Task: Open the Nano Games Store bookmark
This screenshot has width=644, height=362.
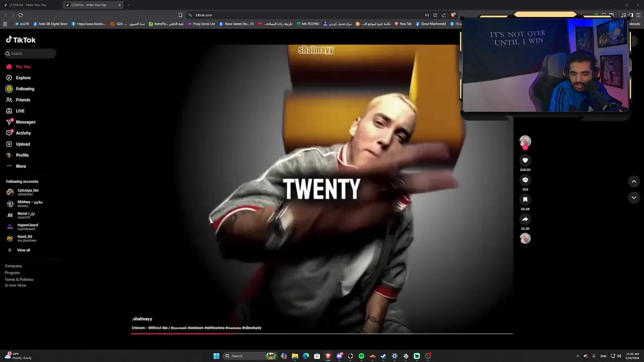Action: 236,24
